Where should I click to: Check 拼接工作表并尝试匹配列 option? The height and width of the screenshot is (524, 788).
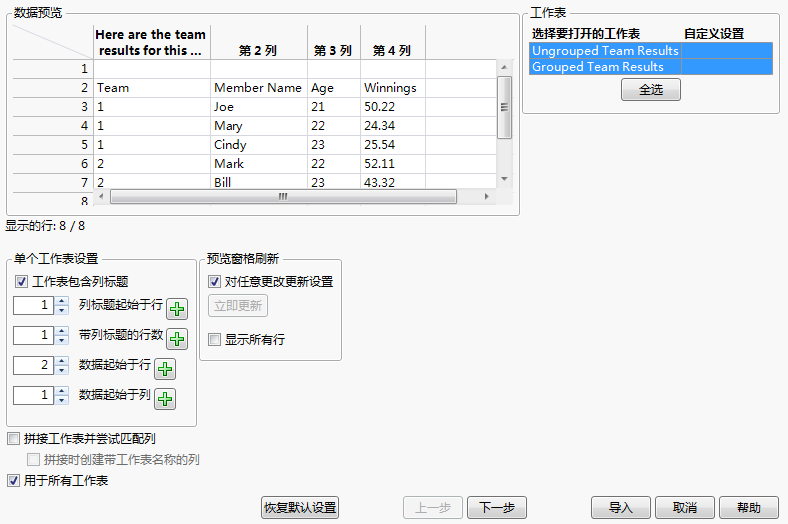14,439
